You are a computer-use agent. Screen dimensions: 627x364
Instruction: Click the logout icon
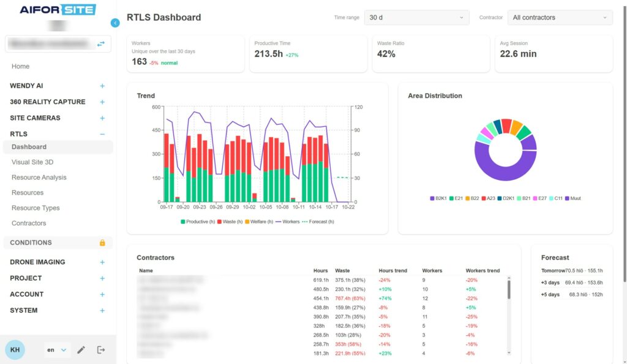click(101, 350)
